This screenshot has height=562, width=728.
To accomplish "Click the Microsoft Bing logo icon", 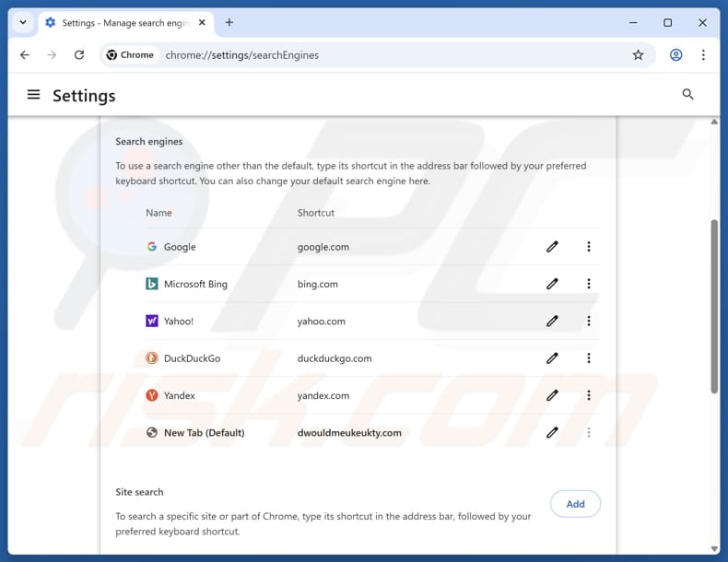I will pyautogui.click(x=152, y=284).
